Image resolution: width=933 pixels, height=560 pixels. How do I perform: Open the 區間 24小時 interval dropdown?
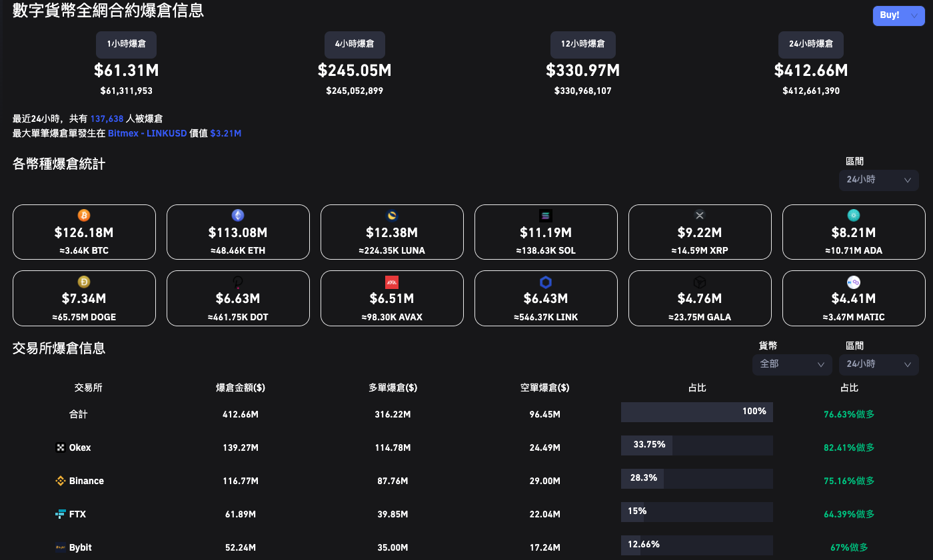coord(878,180)
